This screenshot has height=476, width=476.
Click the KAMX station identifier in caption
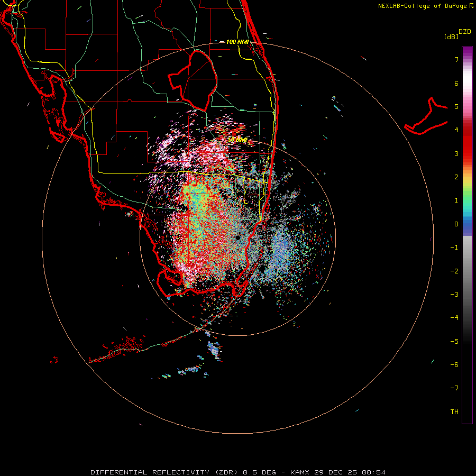tap(300, 472)
